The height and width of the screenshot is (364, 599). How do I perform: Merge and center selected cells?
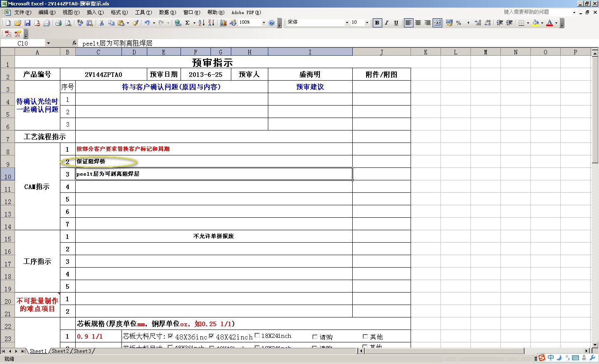coord(437,23)
